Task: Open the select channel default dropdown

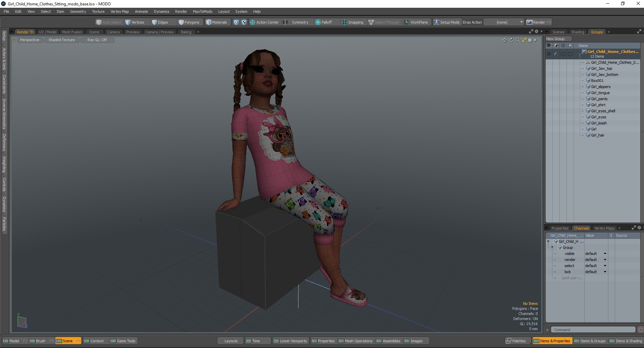Action: 595,266
